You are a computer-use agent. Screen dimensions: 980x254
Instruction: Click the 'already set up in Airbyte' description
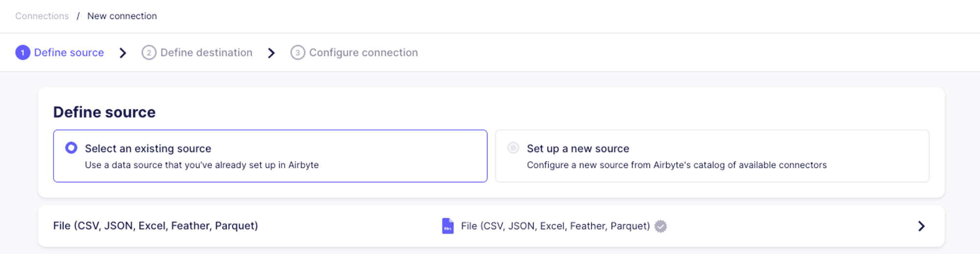pos(201,165)
